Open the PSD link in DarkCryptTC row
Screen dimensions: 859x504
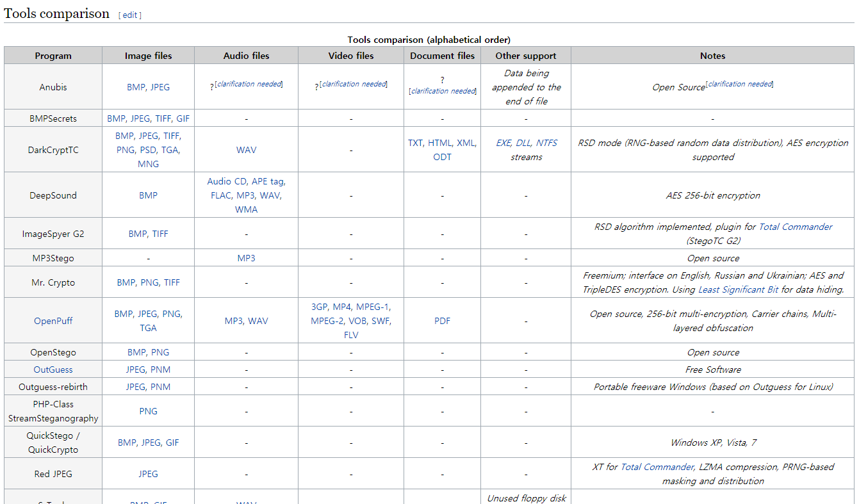point(148,150)
